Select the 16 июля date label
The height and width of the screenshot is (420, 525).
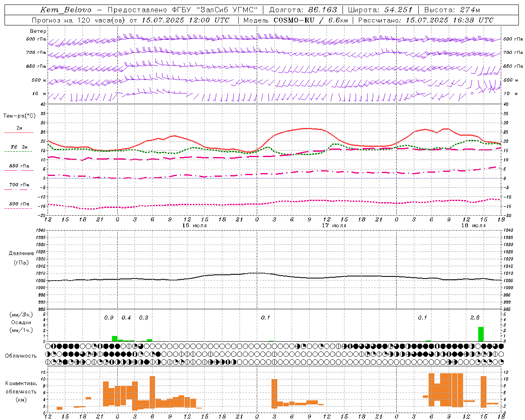pyautogui.click(x=194, y=226)
